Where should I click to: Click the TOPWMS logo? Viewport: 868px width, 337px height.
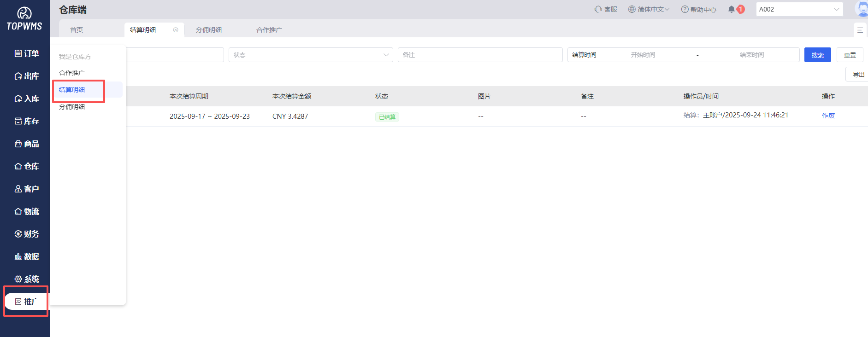coord(24,19)
